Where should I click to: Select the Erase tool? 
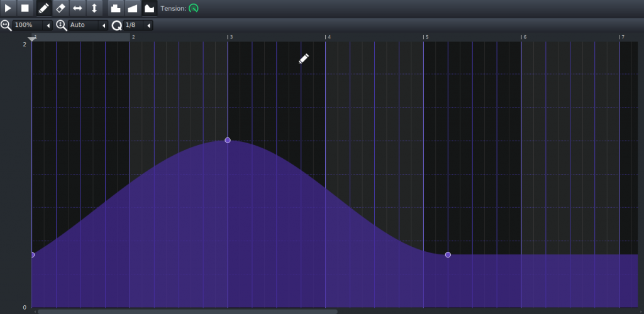(x=60, y=8)
